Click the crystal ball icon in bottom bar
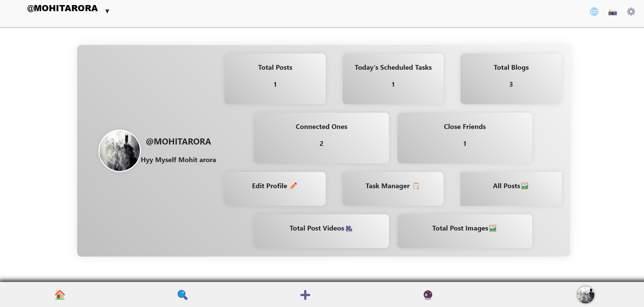Screen dimensions: 644x307 click(x=428, y=295)
